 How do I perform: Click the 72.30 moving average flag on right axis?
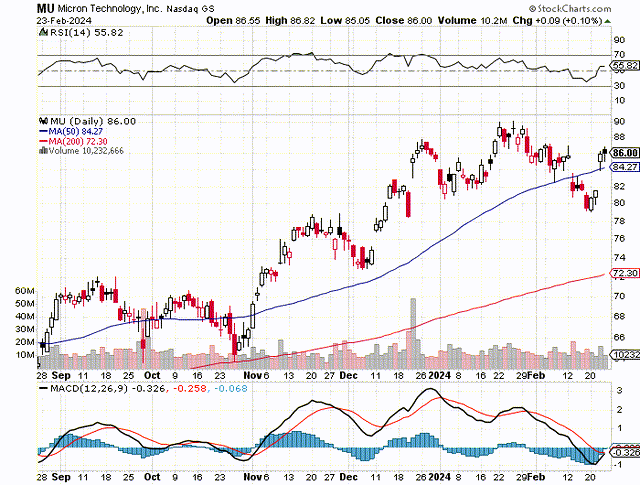pyautogui.click(x=625, y=273)
